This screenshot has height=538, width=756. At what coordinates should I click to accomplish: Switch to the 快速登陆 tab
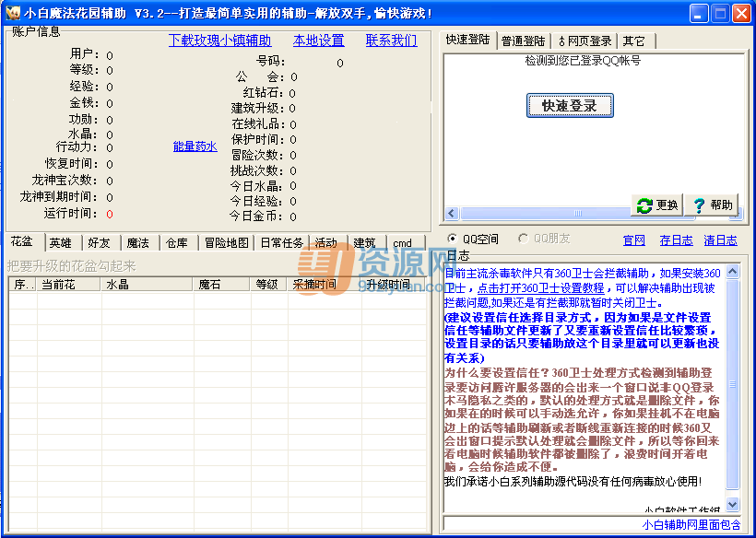tap(467, 40)
